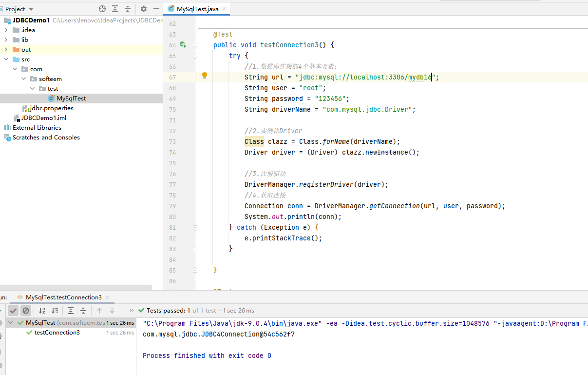
Task: Click the .idea folder icon
Action: click(x=16, y=30)
